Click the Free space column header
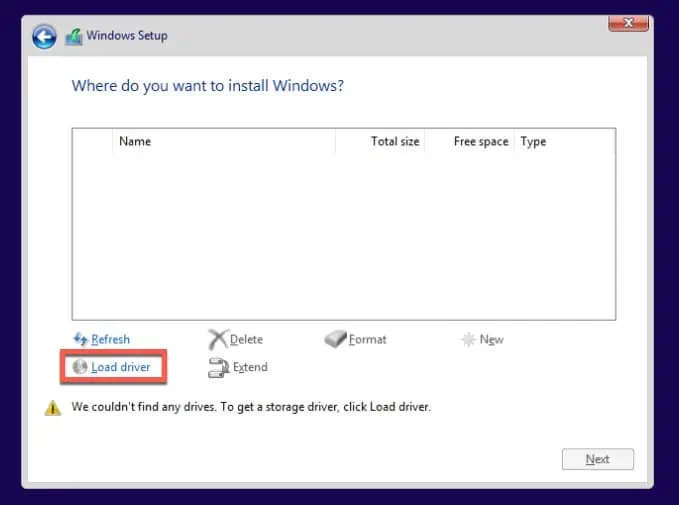 click(480, 142)
